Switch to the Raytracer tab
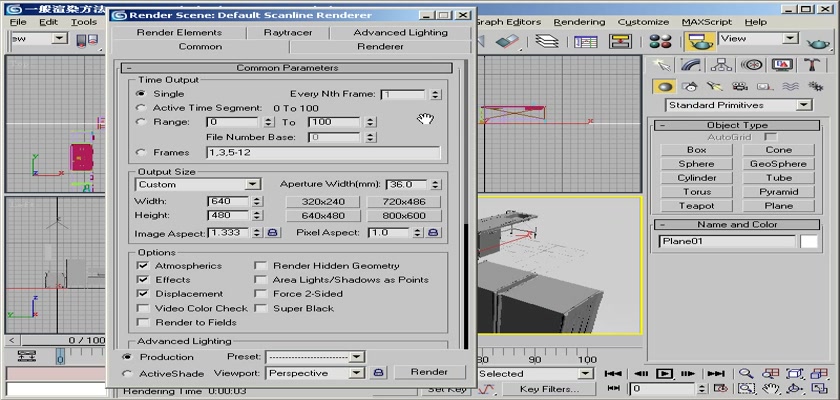This screenshot has height=400, width=840. pyautogui.click(x=288, y=33)
